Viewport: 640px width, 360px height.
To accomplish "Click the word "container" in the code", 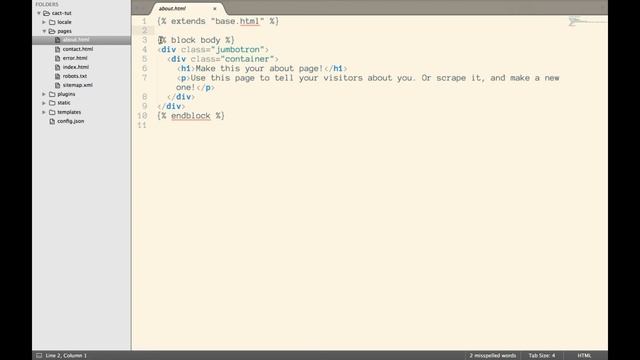I will click(x=247, y=59).
